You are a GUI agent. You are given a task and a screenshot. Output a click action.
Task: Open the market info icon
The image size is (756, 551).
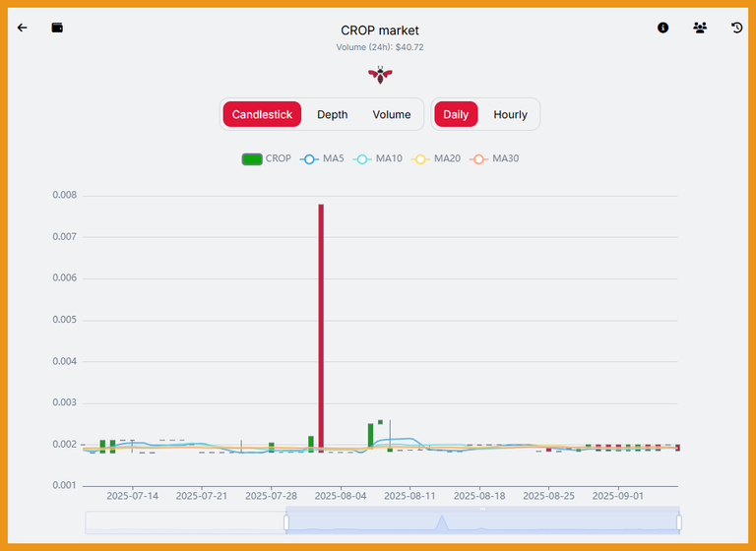coord(662,28)
